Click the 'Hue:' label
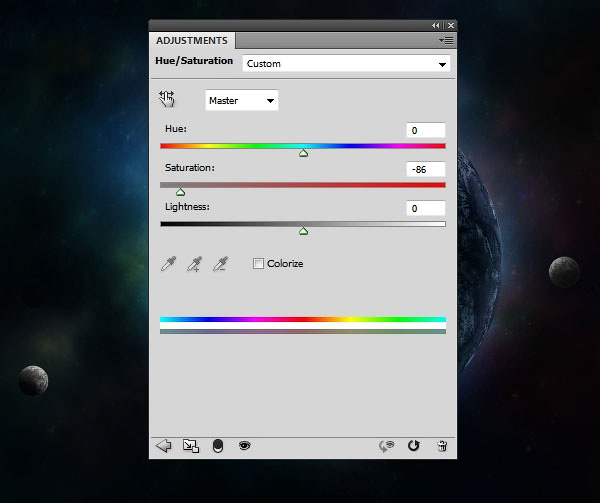The height and width of the screenshot is (503, 600). pos(176,129)
